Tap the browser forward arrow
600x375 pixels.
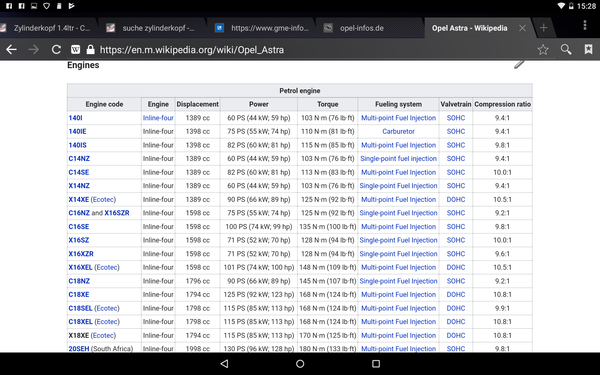click(33, 49)
